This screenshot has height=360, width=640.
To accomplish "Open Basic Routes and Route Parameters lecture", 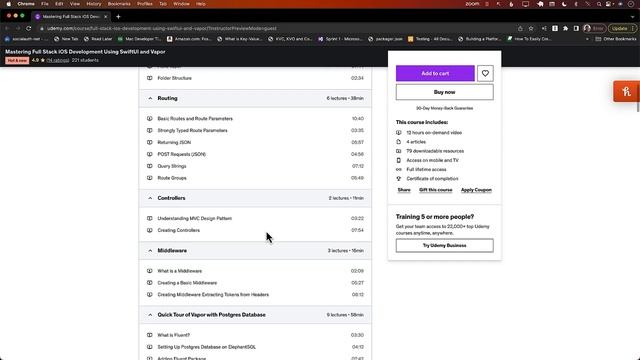I will tap(195, 119).
